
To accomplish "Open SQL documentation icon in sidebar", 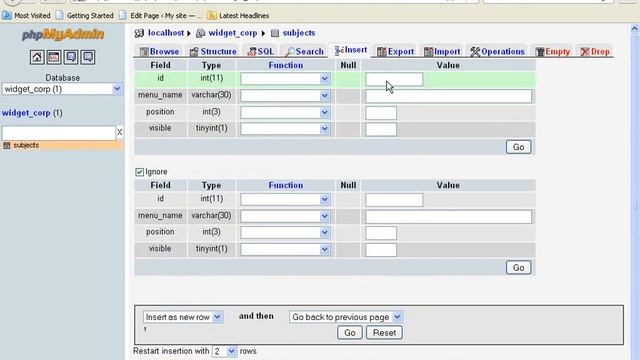I will 88,57.
